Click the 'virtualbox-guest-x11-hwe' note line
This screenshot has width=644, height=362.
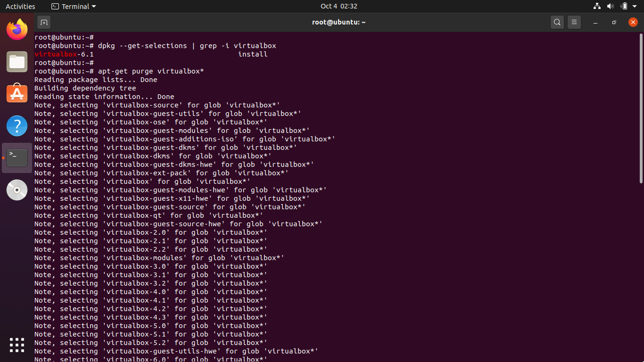(172, 198)
